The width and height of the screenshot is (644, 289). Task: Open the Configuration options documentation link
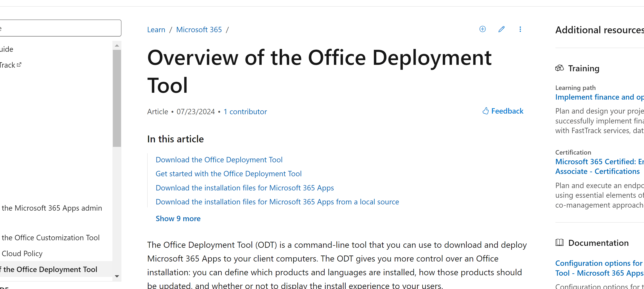pyautogui.click(x=600, y=268)
